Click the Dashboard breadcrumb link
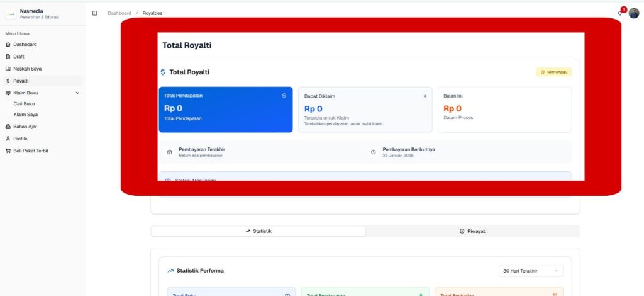Image resolution: width=644 pixels, height=296 pixels. (x=119, y=13)
